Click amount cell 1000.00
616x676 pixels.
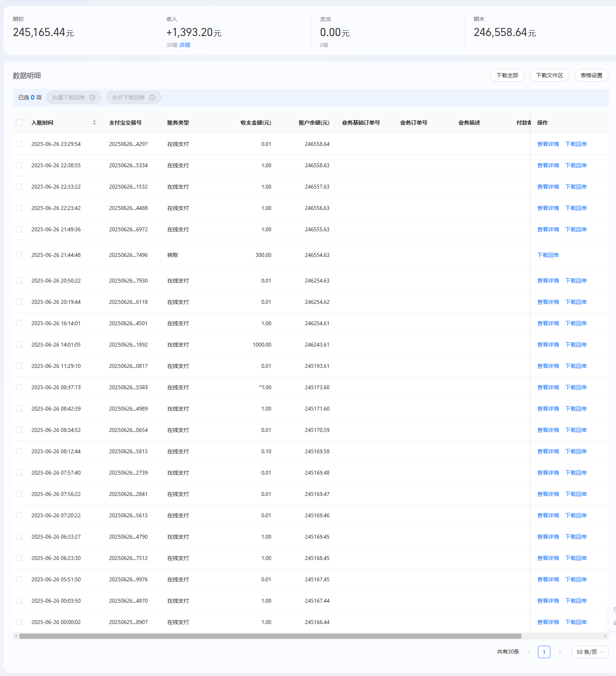click(x=262, y=345)
